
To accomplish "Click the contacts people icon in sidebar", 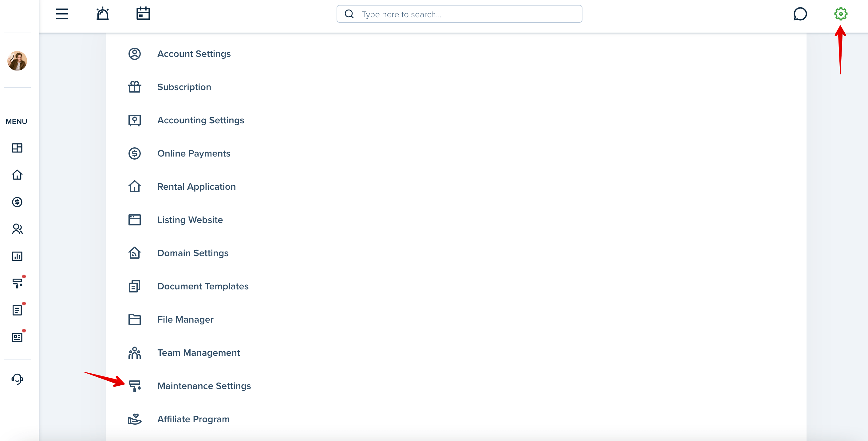I will [x=17, y=229].
